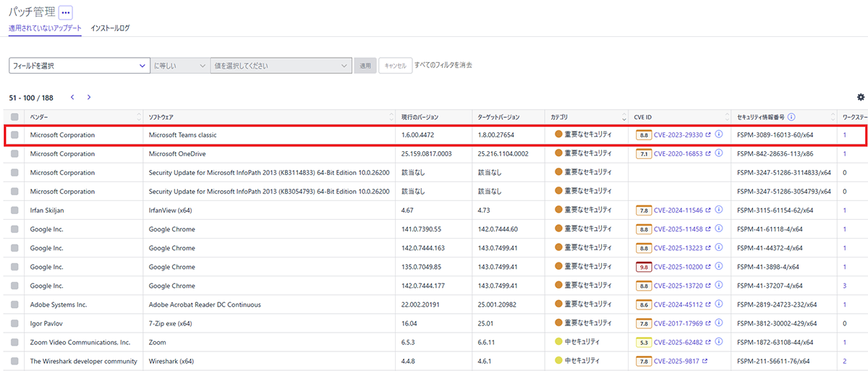Check the select-all checkbox in table header
The height and width of the screenshot is (371, 868).
(x=14, y=116)
